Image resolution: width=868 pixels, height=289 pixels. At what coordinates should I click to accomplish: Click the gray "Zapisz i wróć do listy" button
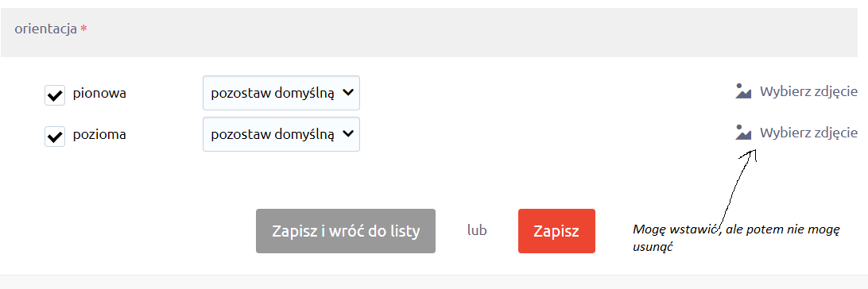point(346,231)
